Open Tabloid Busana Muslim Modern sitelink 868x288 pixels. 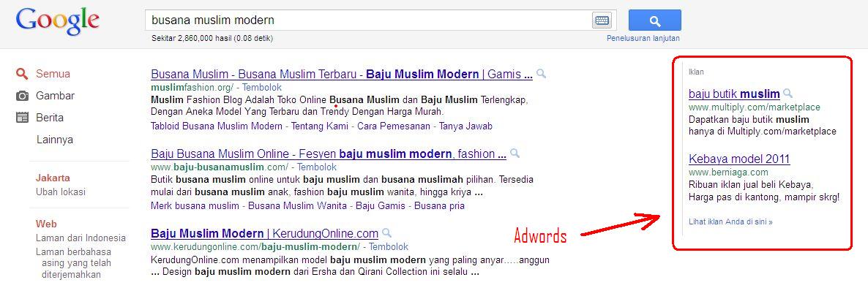click(x=217, y=126)
